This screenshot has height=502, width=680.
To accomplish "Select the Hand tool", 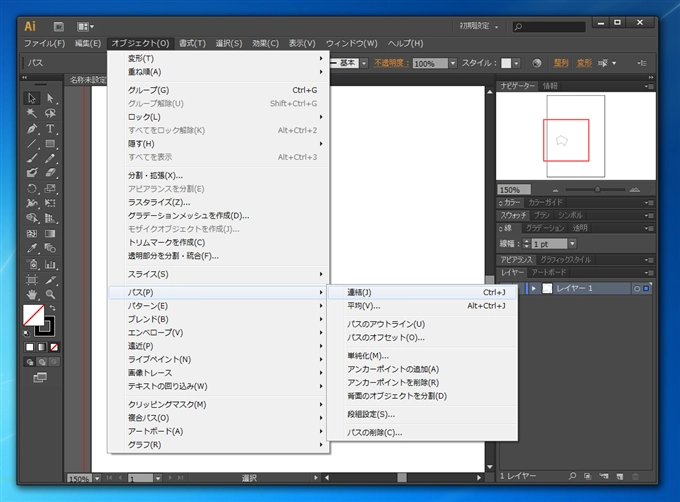I will pos(32,295).
